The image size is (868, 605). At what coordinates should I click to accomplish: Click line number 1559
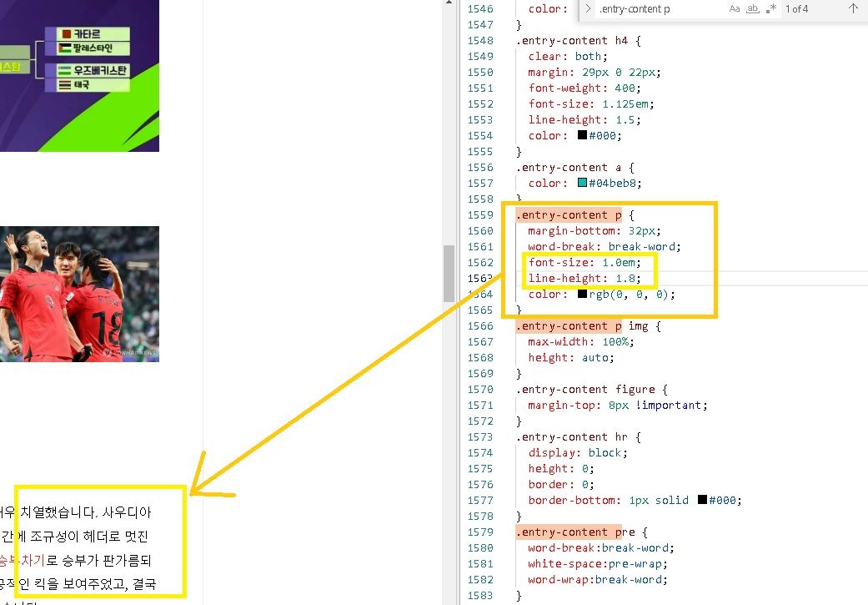click(480, 215)
